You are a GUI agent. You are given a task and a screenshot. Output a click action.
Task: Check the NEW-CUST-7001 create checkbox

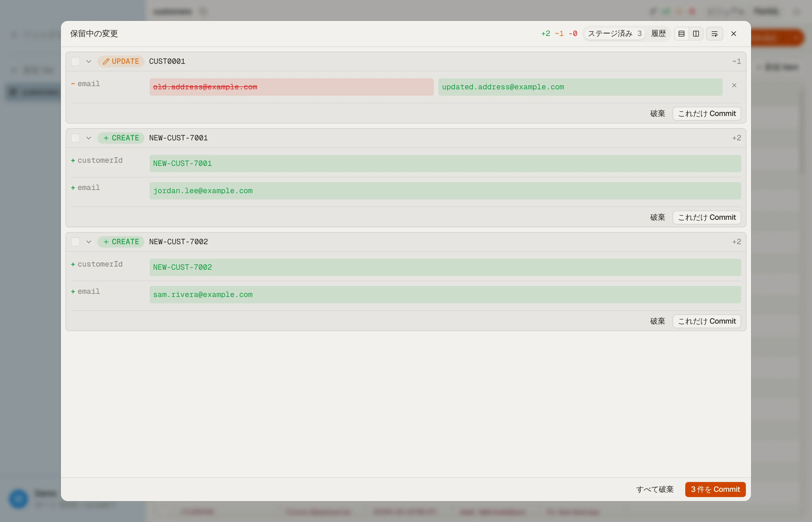(75, 138)
